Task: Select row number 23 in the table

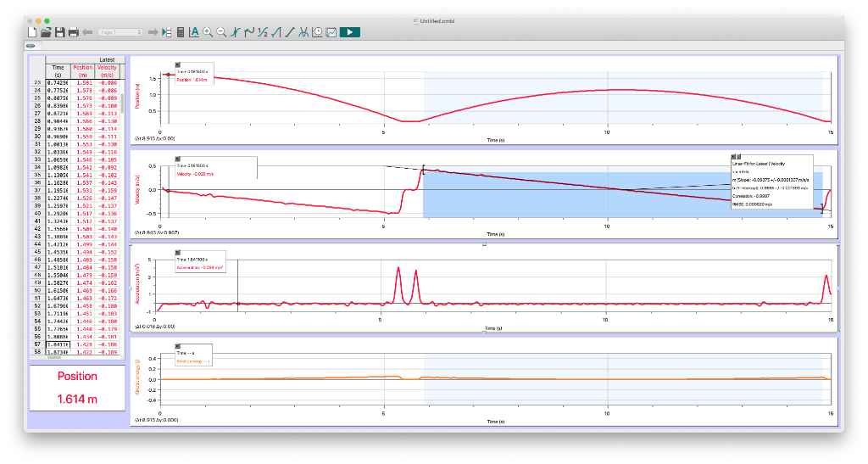Action: 37,82
